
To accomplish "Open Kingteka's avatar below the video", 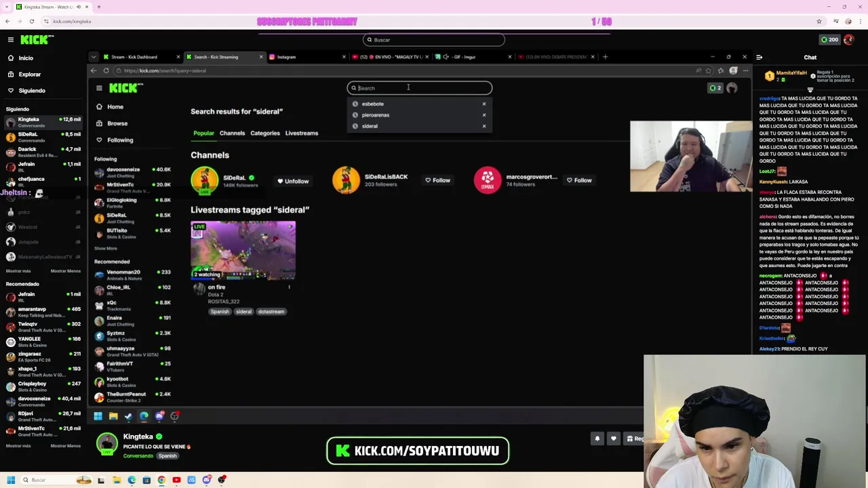I will (107, 444).
